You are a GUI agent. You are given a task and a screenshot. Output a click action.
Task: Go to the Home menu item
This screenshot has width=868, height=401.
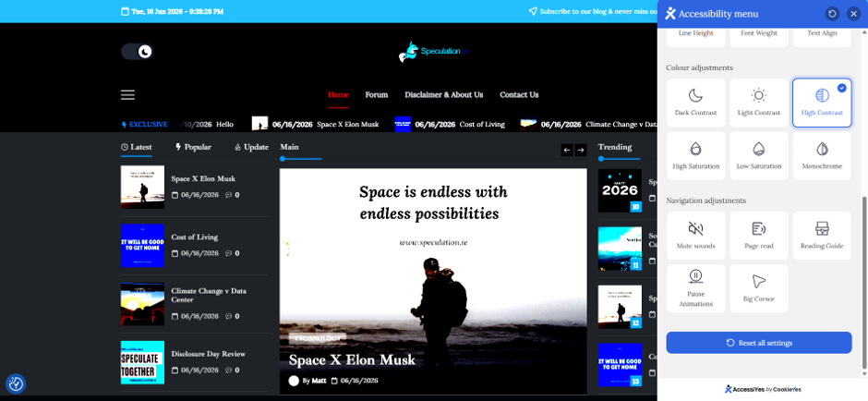click(338, 95)
